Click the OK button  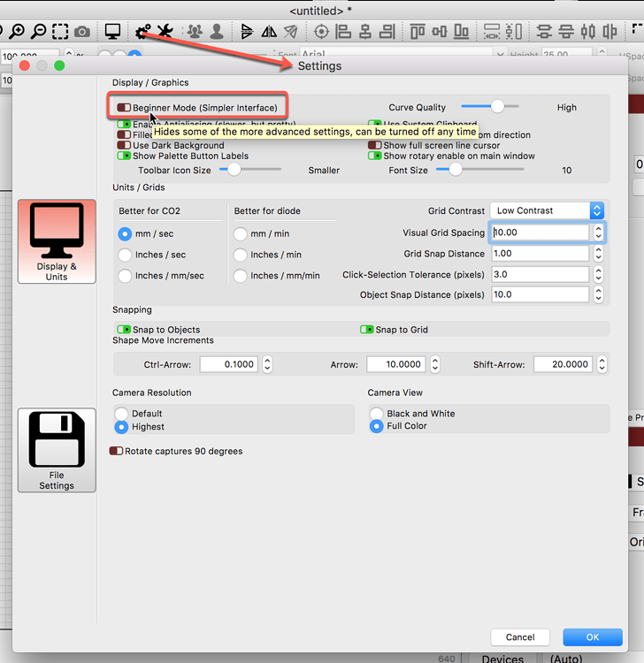[x=592, y=636]
